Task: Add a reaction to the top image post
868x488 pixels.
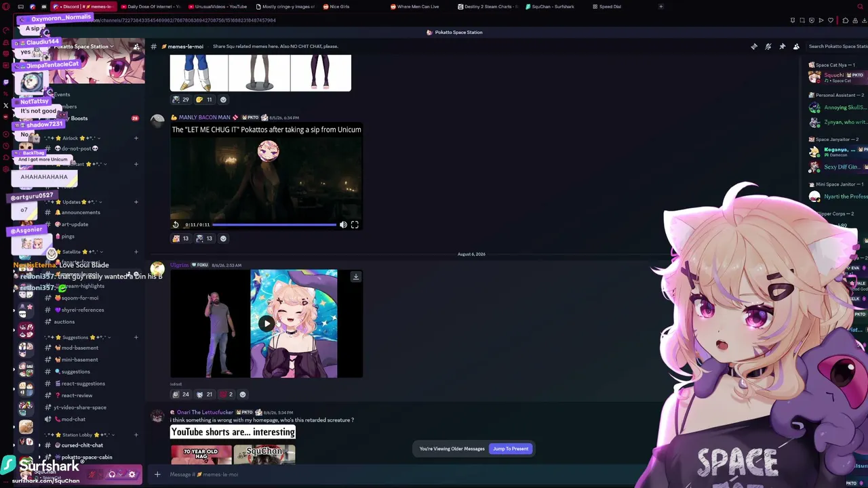Action: [x=223, y=100]
